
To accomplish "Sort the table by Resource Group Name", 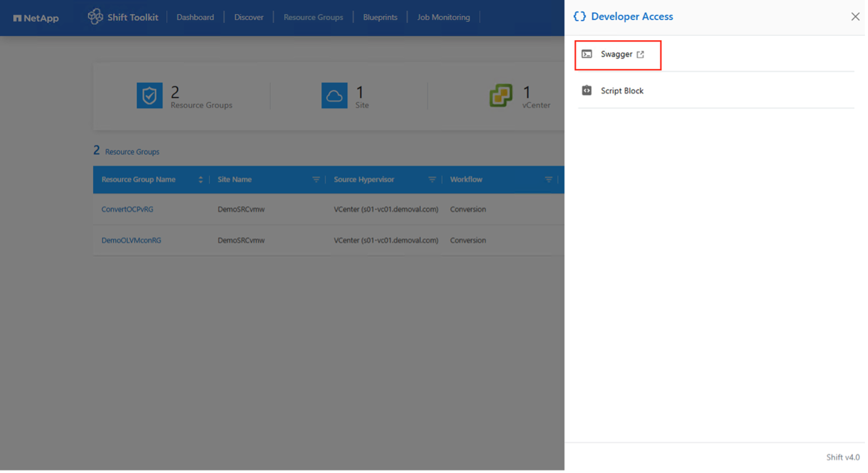I will (201, 179).
